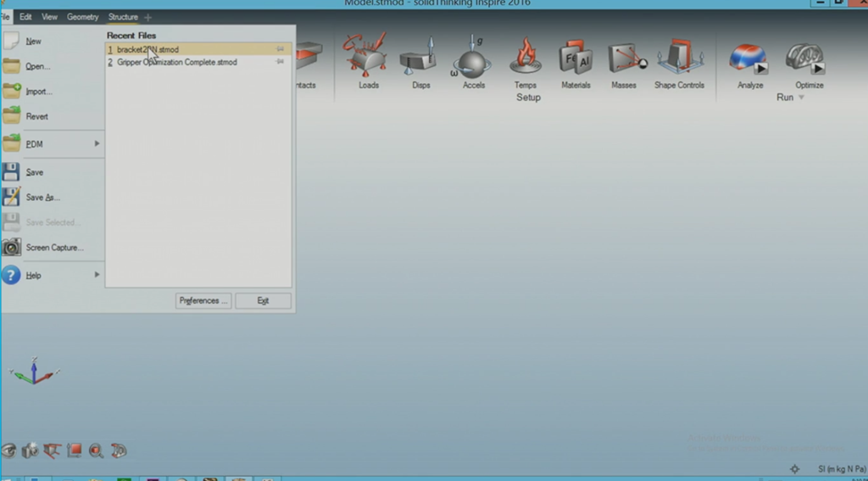Switch to the Structure tab
The width and height of the screenshot is (868, 481).
(123, 17)
